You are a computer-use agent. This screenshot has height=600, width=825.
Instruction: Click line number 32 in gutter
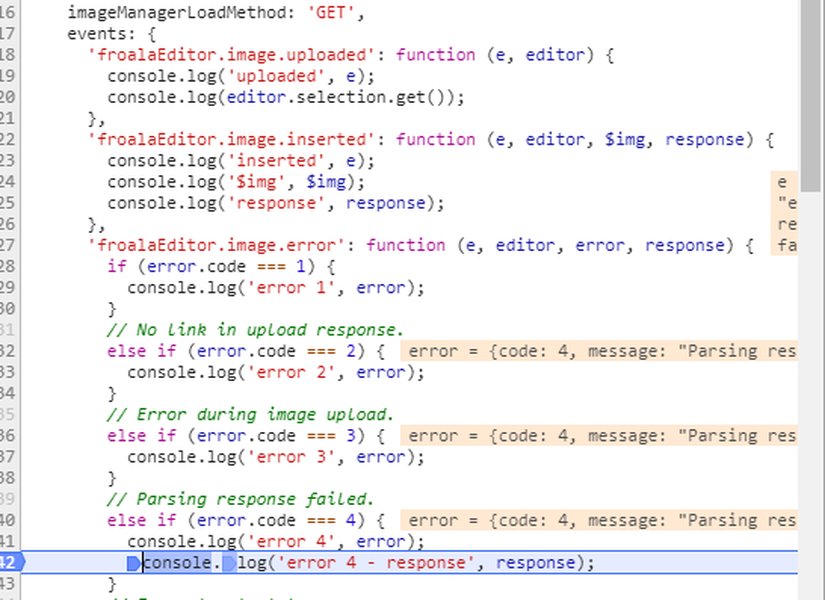[x=7, y=351]
